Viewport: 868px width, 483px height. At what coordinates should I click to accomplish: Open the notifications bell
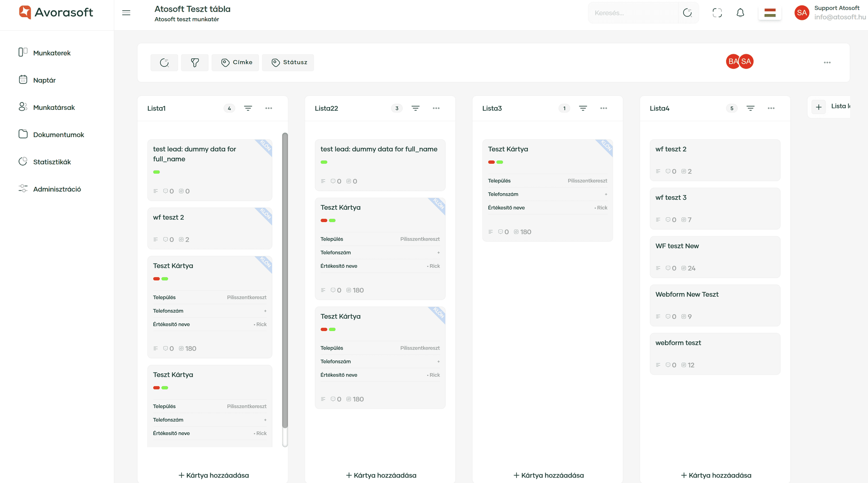(740, 13)
